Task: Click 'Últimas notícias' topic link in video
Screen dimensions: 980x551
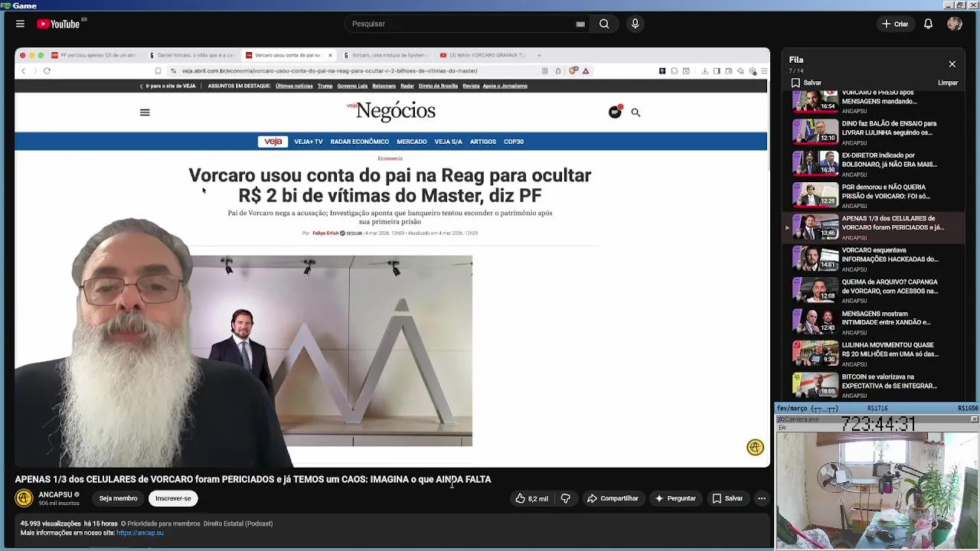Action: pyautogui.click(x=294, y=86)
